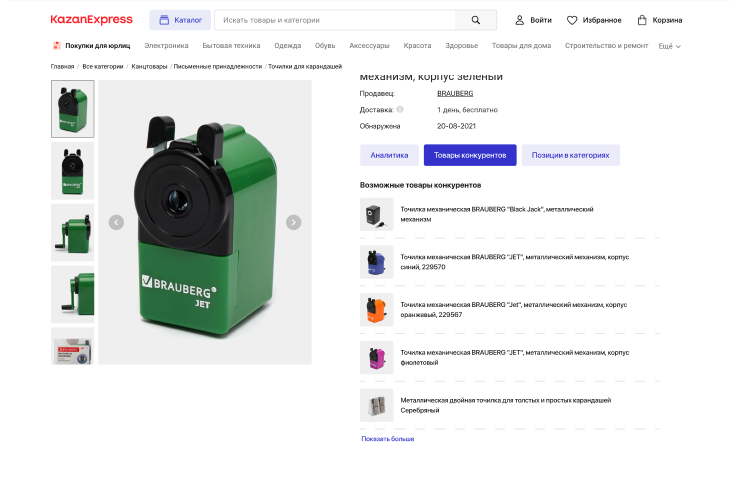Go to Письменные принадлежности breadcrumb
The image size is (738, 480).
(217, 66)
